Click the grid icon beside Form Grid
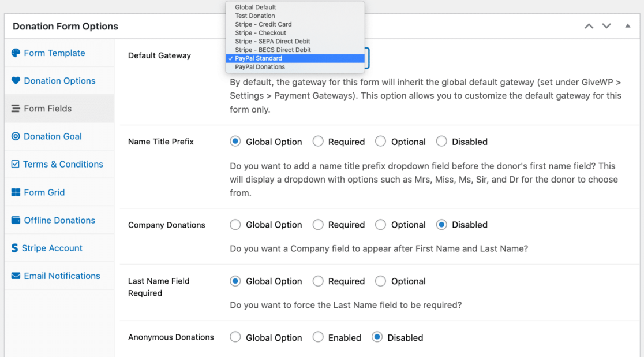 (16, 192)
